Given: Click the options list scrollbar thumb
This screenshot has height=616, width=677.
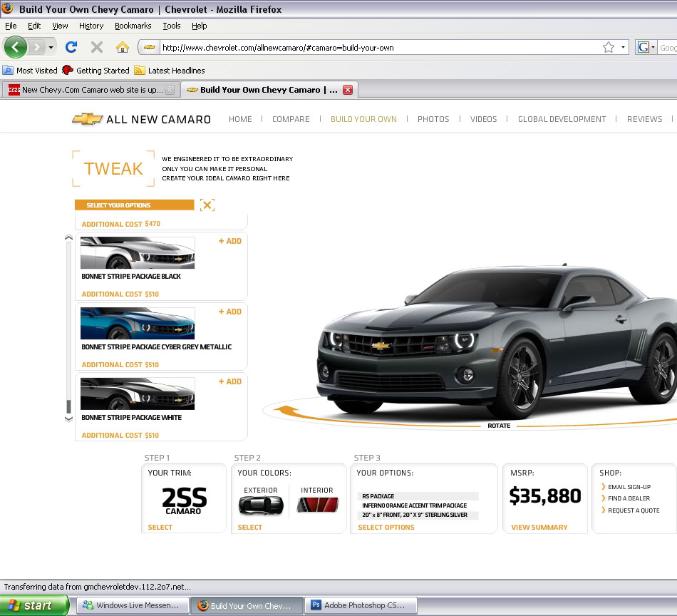Looking at the screenshot, I should (68, 406).
